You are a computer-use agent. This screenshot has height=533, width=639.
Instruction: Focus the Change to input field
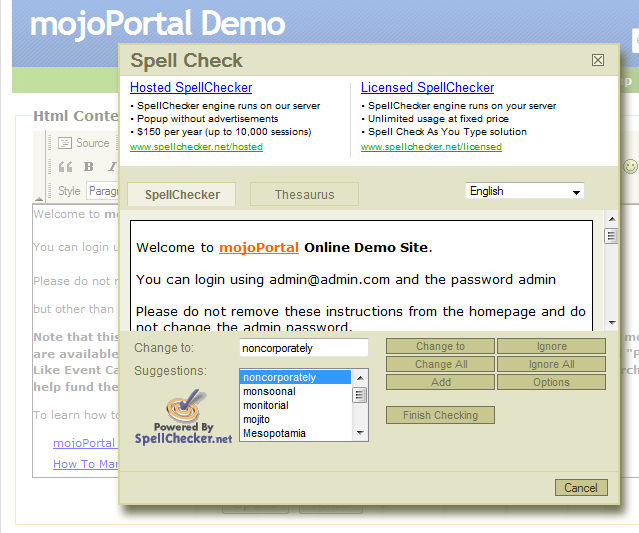click(304, 348)
